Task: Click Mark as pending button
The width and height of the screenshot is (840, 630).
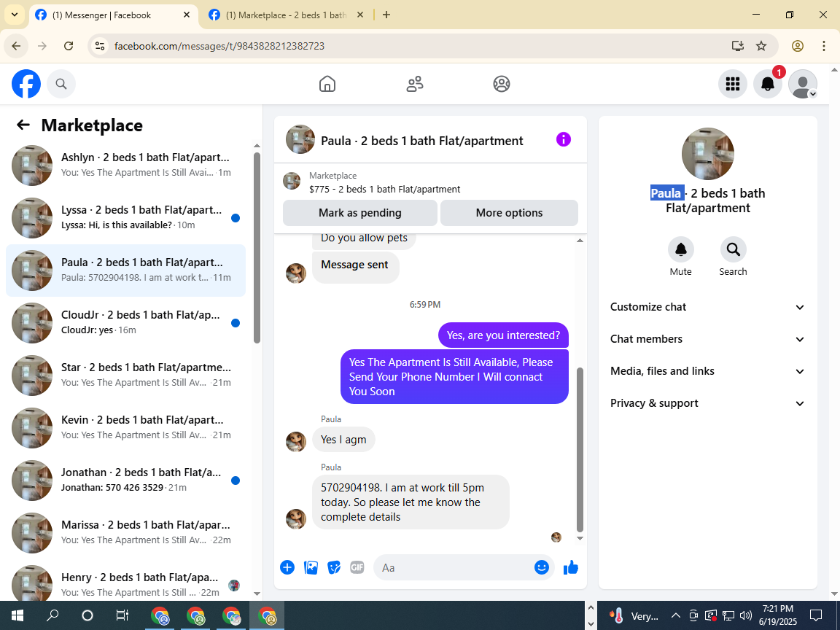Action: coord(360,213)
